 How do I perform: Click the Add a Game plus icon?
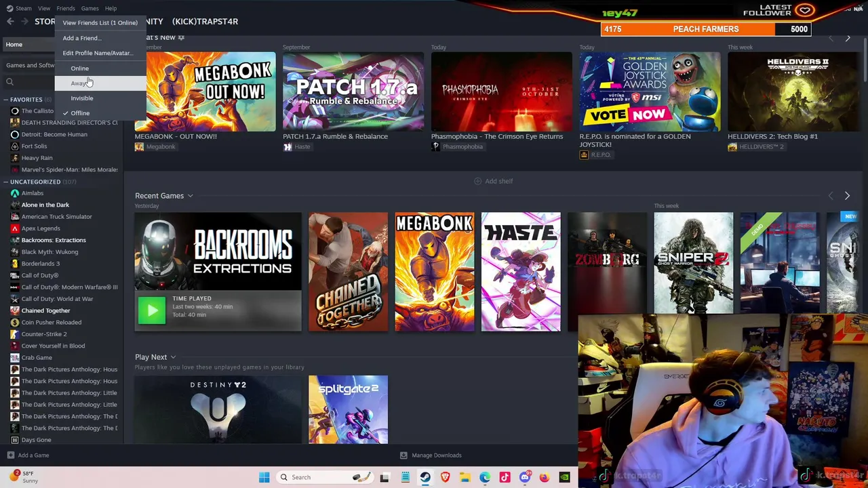click(10, 455)
